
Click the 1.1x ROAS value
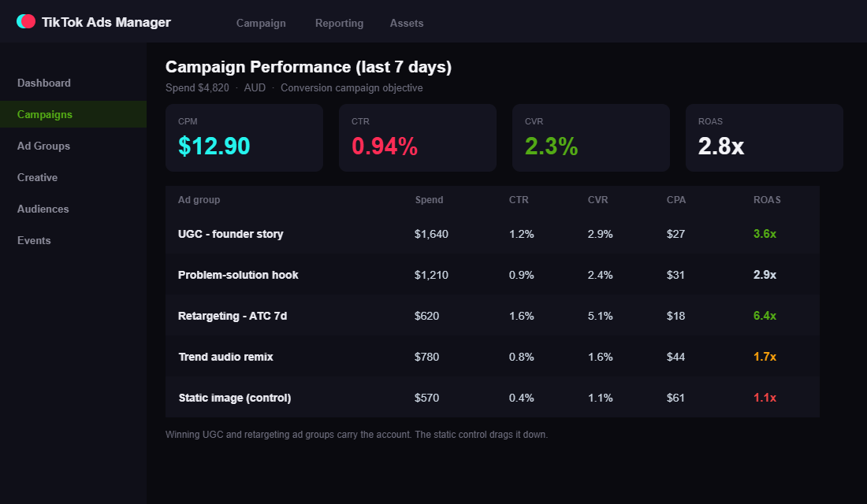click(765, 398)
